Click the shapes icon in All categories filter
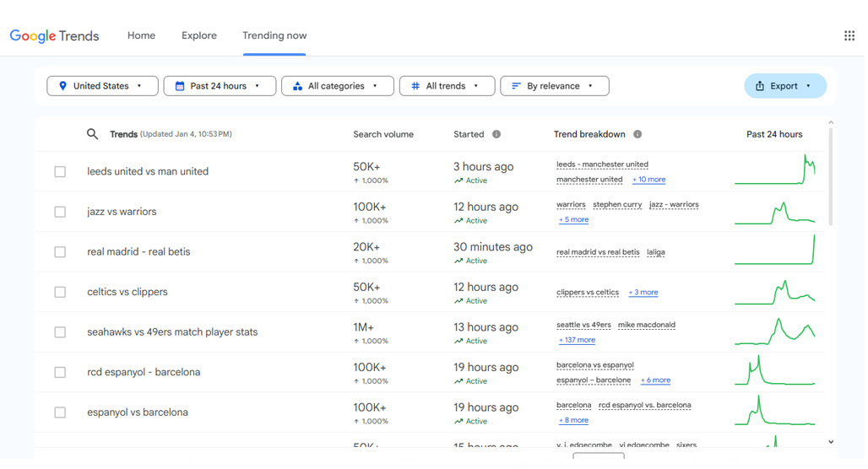The width and height of the screenshot is (868, 469). click(x=297, y=86)
